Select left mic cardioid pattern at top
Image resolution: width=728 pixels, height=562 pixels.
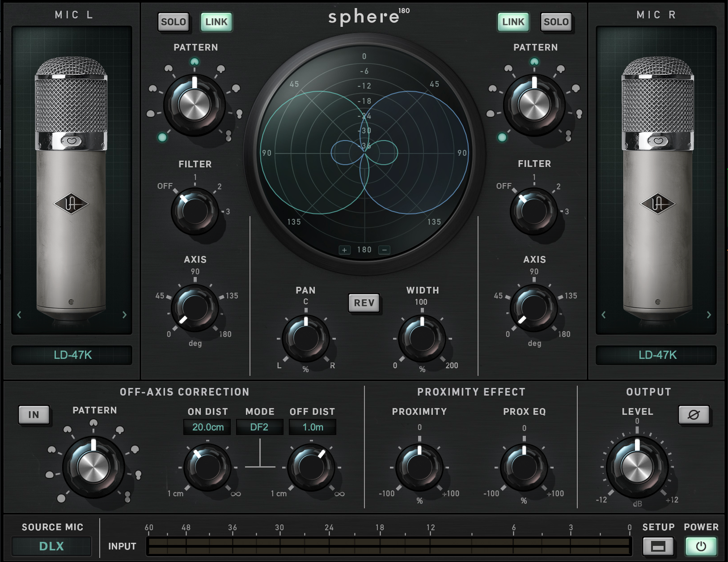195,62
